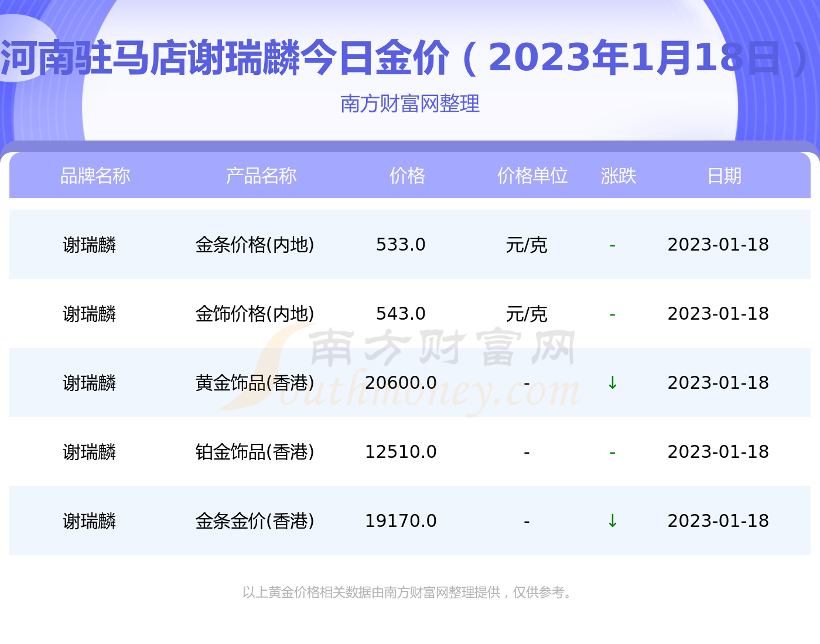
Task: Click the date in the 金条价格(内地) row
Action: tap(718, 245)
